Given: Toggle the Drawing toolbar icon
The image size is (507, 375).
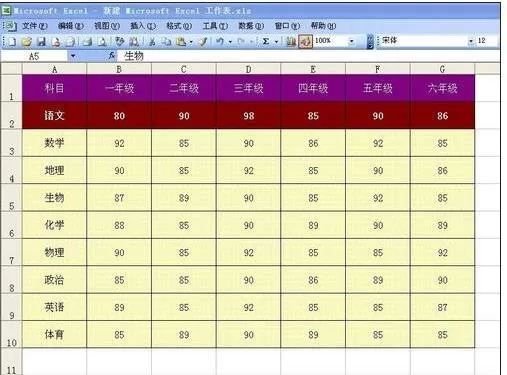Looking at the screenshot, I should [305, 41].
